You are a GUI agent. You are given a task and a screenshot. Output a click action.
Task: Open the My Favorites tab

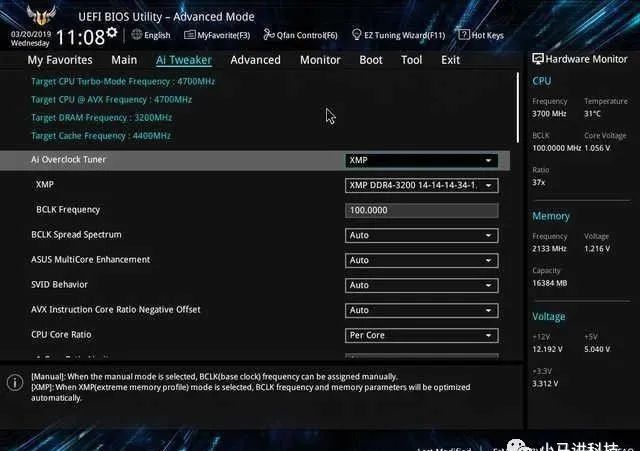60,60
